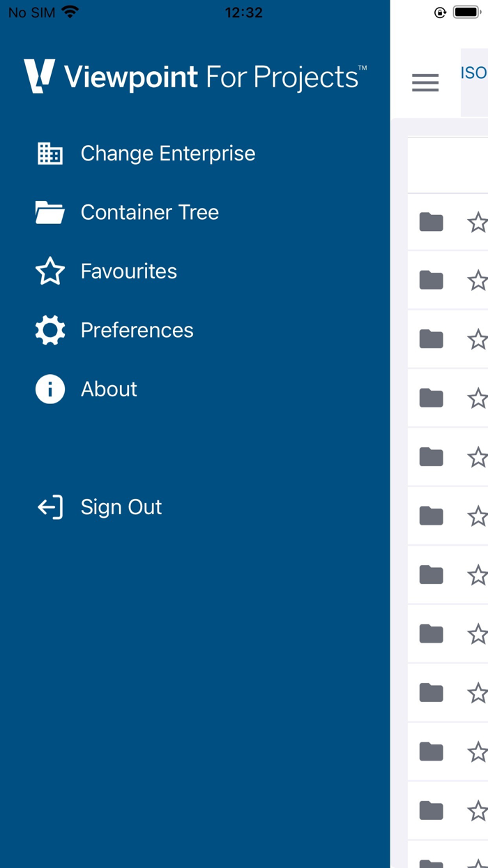
Task: Favourite the top container using its star
Action: coord(478,222)
